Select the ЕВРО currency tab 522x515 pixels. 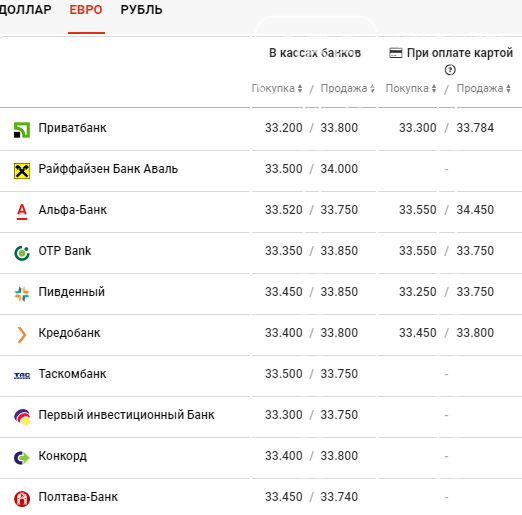86,10
